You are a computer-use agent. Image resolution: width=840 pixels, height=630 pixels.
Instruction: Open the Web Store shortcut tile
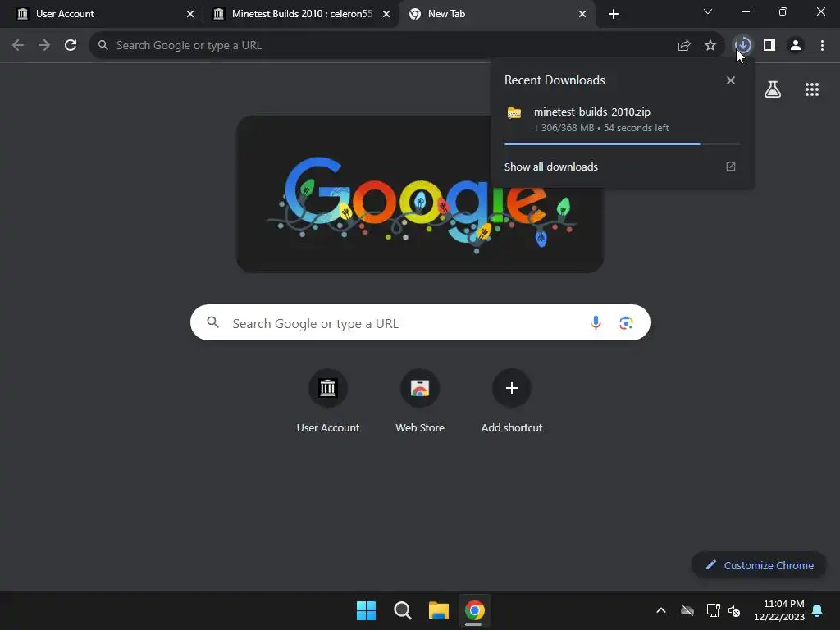(x=420, y=400)
